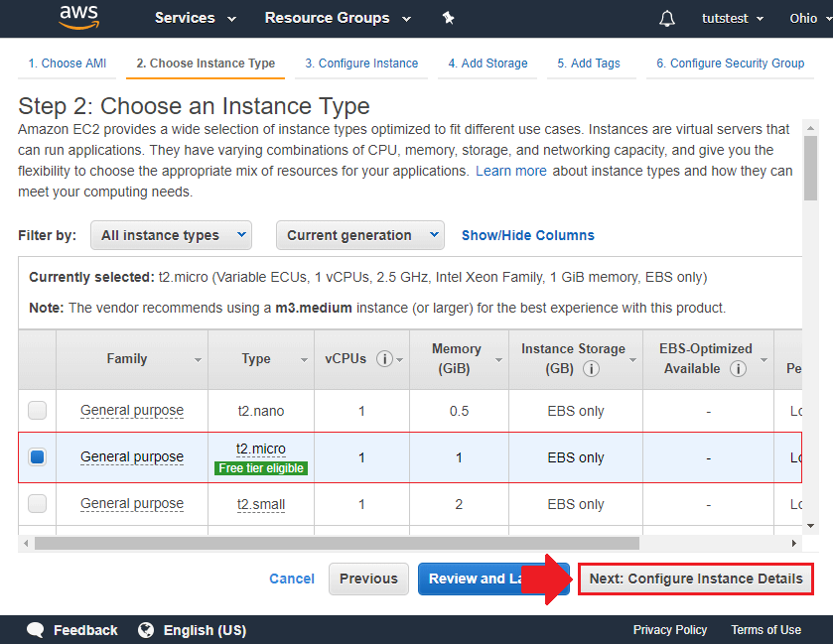Sort by Instance Storage column arrow
Image resolution: width=833 pixels, height=644 pixels.
(632, 360)
